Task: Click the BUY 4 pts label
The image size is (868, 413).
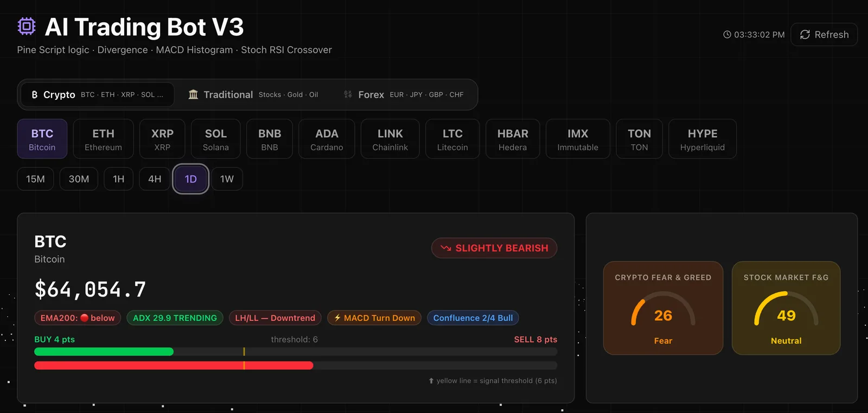Action: [54, 339]
